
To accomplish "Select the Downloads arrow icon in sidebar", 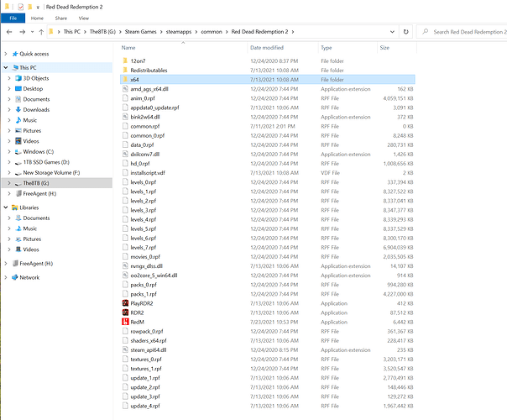I will pyautogui.click(x=18, y=109).
